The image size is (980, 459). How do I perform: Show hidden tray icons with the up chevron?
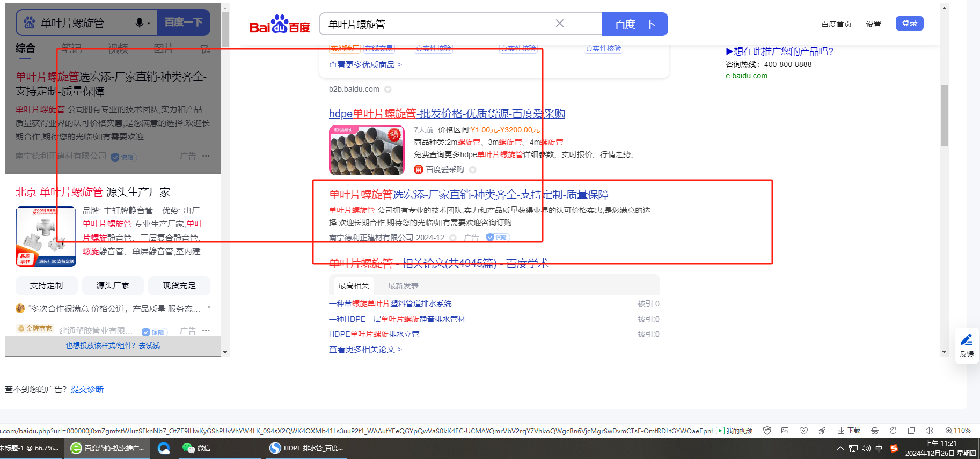[840, 448]
